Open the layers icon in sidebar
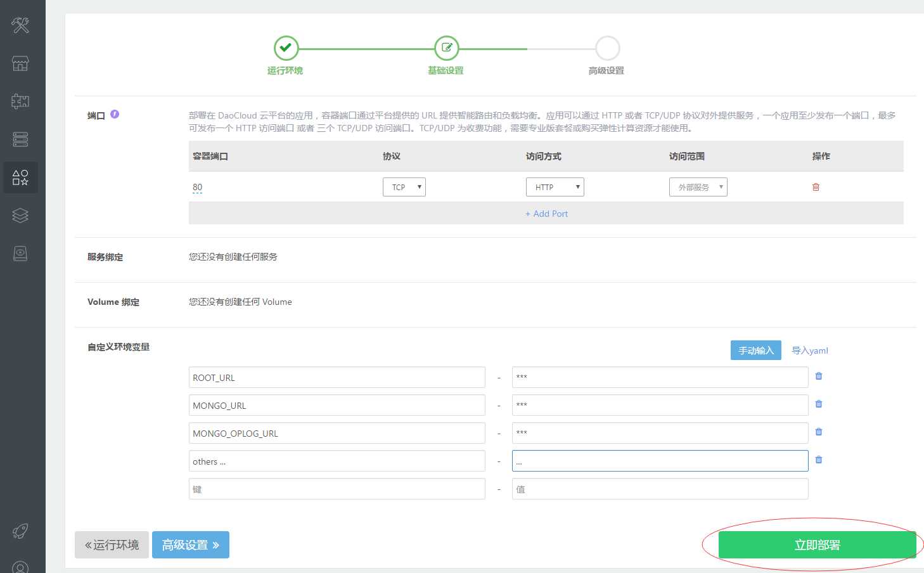924x573 pixels. pyautogui.click(x=20, y=216)
